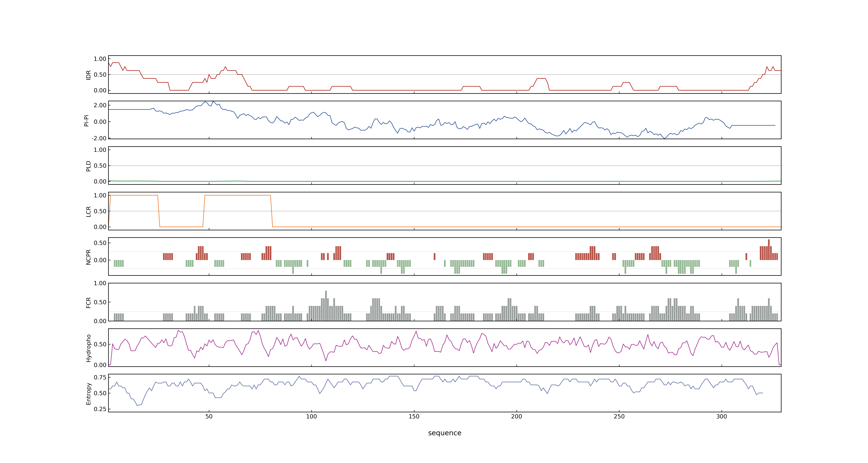Screen dimensions: 868x463
Task: Click the 1.00 tick of the IDR panel
Action: click(x=100, y=59)
